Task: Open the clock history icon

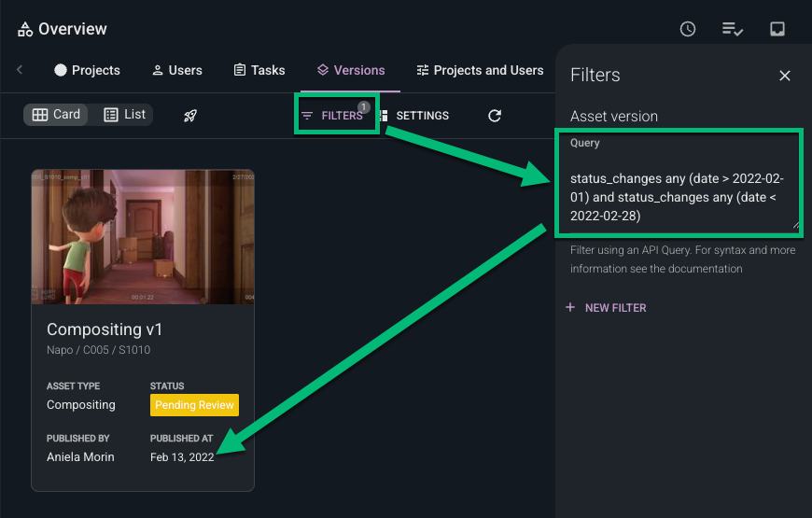Action: 687,29
